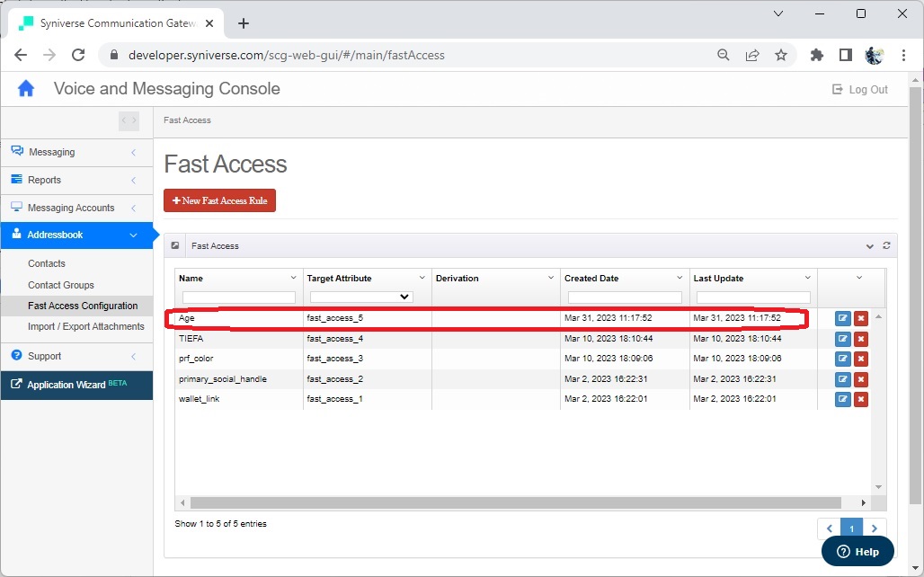Focus the Created Date filter field

[625, 297]
